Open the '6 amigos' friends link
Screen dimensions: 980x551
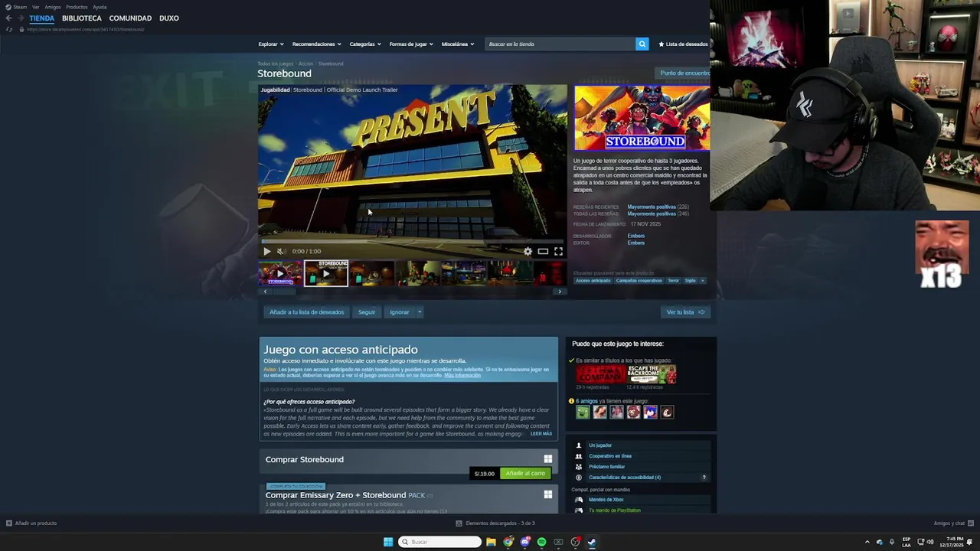coord(586,401)
